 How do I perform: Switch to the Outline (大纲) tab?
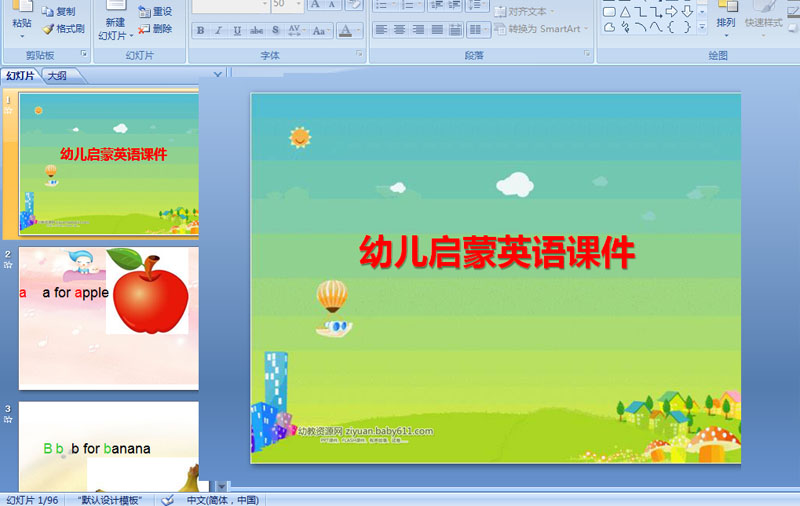tap(57, 76)
